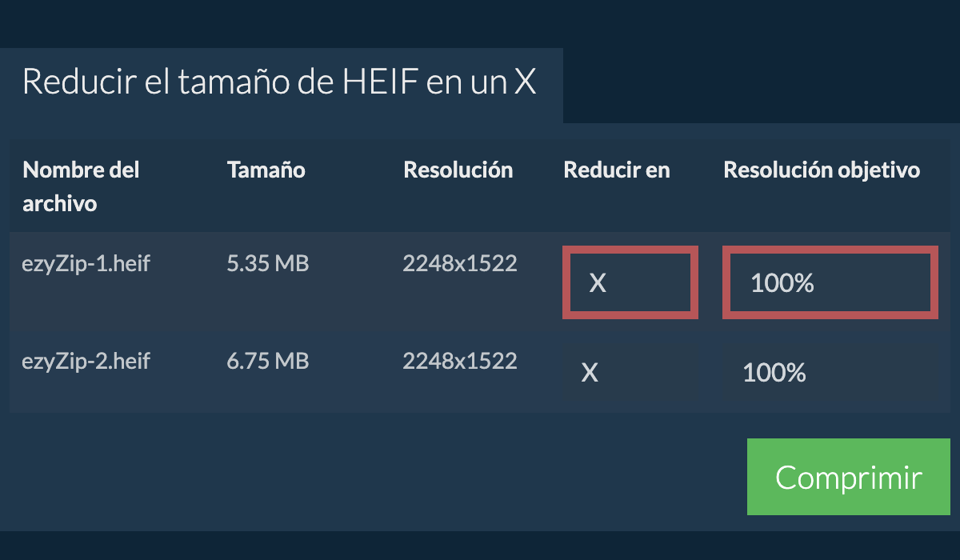Viewport: 960px width, 560px height.
Task: Open the 100% resolution field for ezyZip-2.heif
Action: pyautogui.click(x=830, y=372)
